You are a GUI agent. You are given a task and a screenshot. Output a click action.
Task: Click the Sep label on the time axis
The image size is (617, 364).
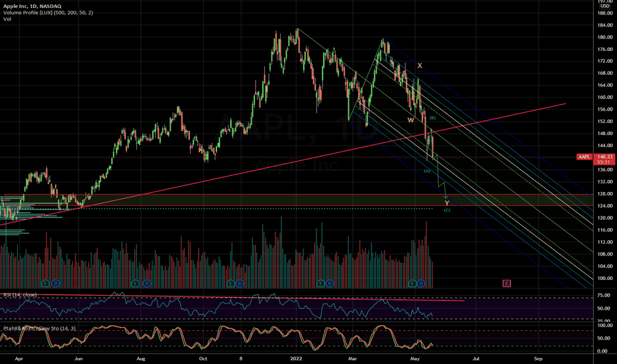click(538, 359)
